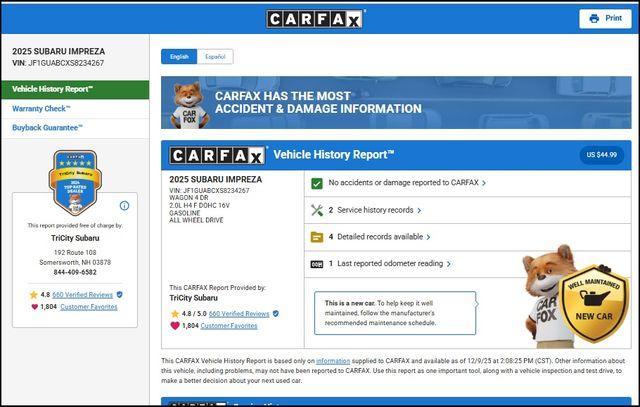Open 2 Service history records
The image size is (640, 407).
point(371,210)
